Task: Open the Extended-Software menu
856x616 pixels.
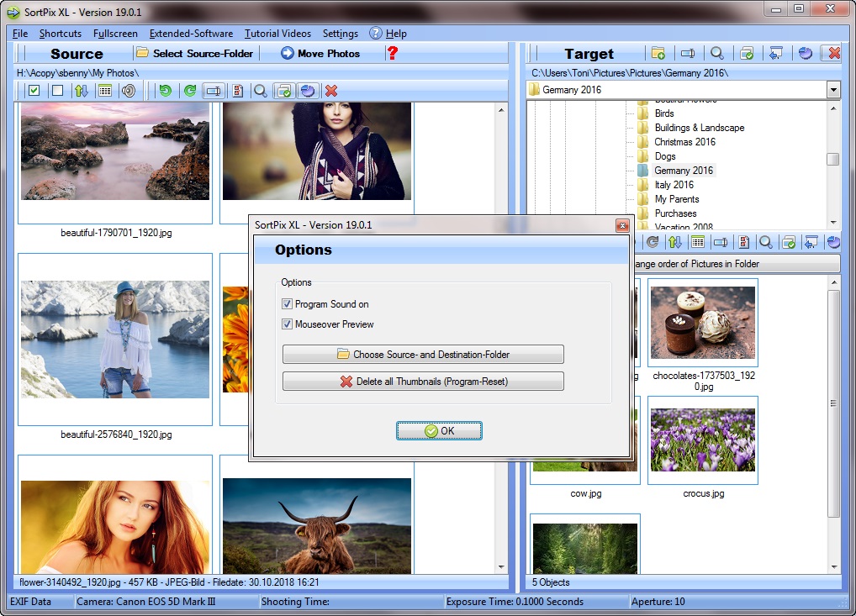Action: coord(191,34)
